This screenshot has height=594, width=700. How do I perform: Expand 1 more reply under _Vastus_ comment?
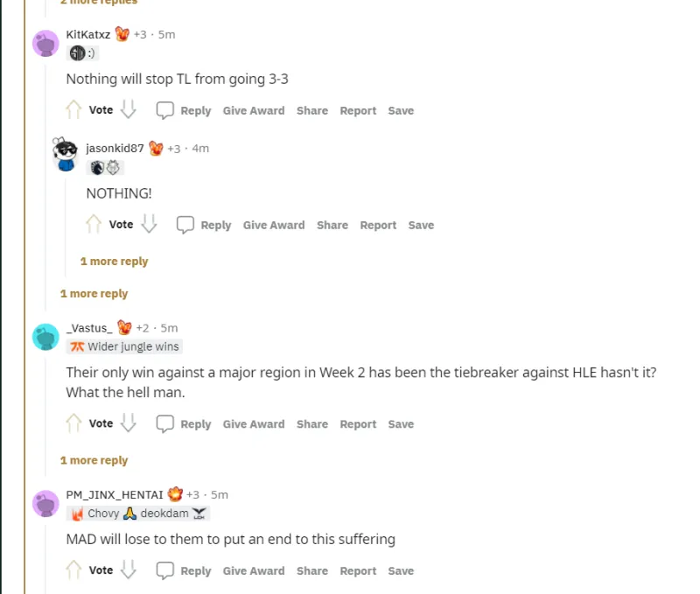click(x=94, y=459)
